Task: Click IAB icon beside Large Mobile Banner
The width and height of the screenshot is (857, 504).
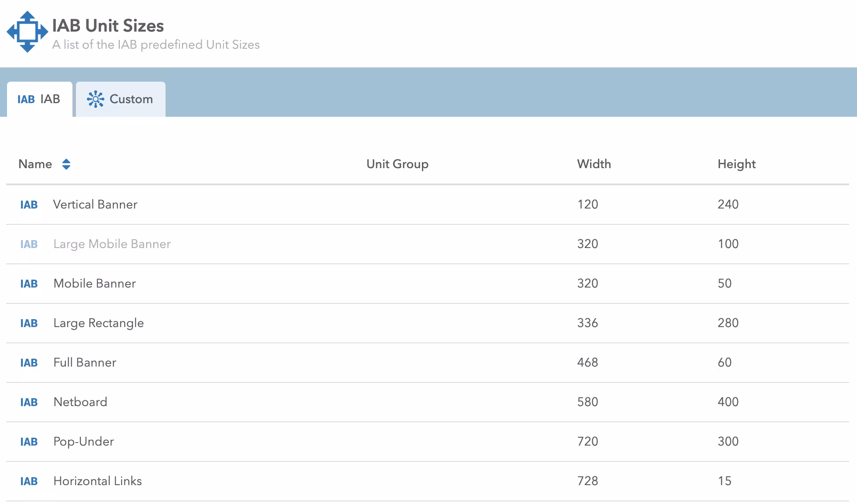Action: click(x=29, y=244)
